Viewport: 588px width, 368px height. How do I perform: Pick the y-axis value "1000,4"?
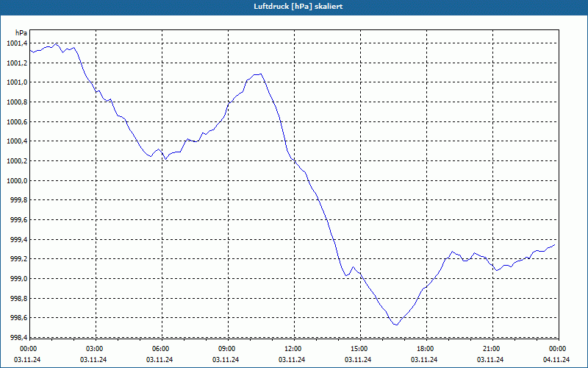click(17, 141)
